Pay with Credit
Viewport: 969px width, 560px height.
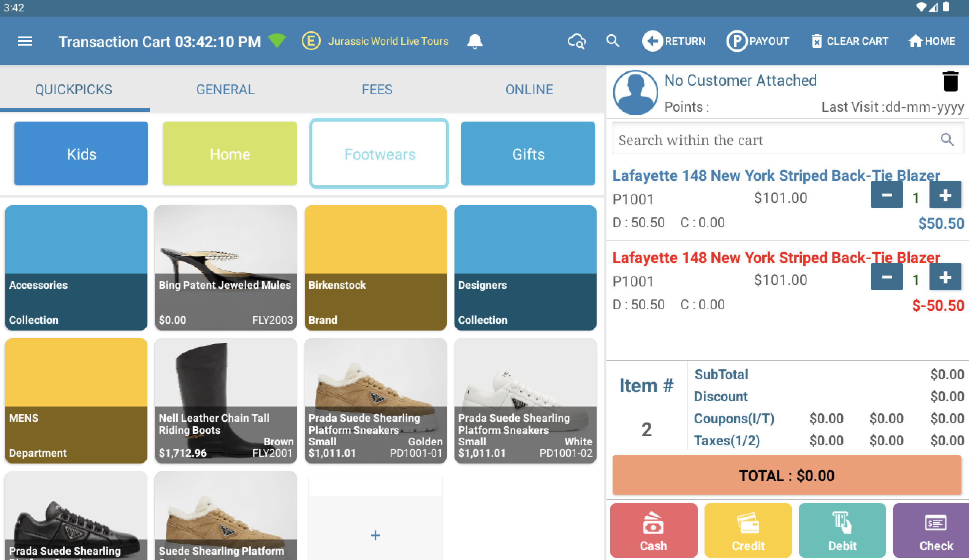click(x=748, y=530)
